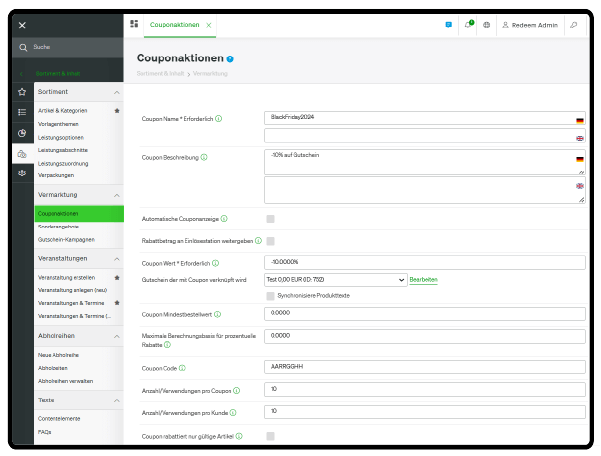Screen dimensions: 601x456
Task: Click the magnifier icon in top bar
Action: click(x=574, y=24)
